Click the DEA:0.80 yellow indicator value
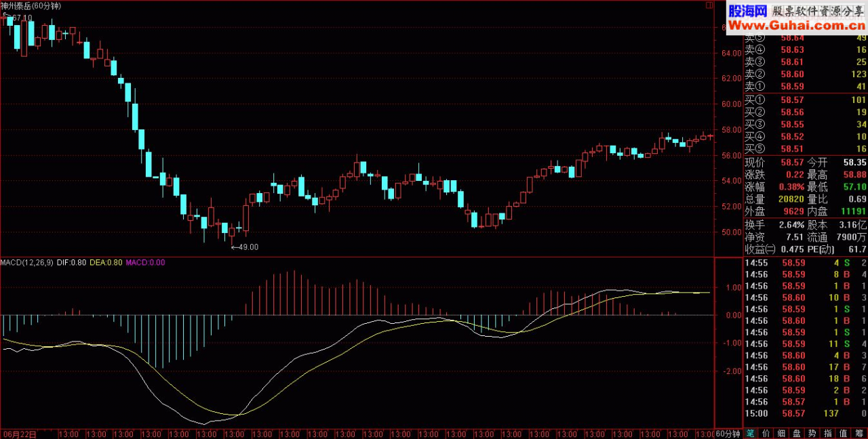Image resolution: width=868 pixels, height=439 pixels. point(107,262)
